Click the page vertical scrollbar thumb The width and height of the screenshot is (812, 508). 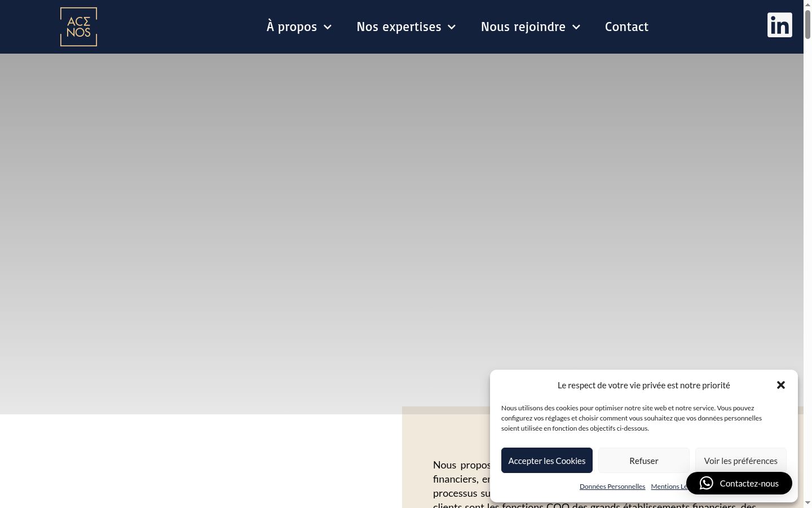(x=807, y=24)
